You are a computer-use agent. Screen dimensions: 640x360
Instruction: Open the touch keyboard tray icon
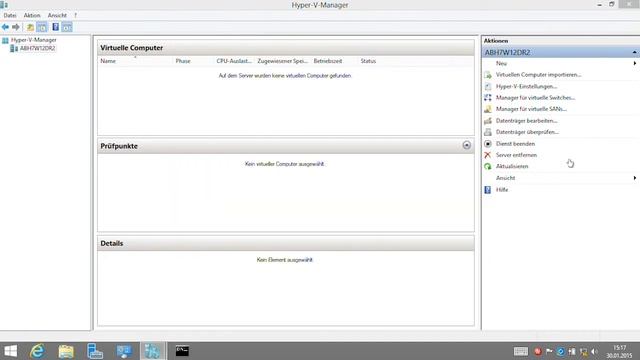click(x=521, y=351)
